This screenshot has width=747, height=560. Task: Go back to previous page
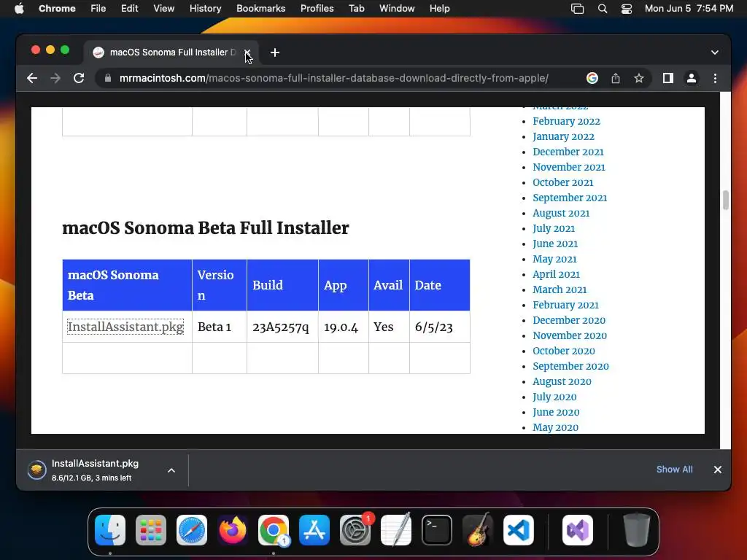pyautogui.click(x=32, y=78)
